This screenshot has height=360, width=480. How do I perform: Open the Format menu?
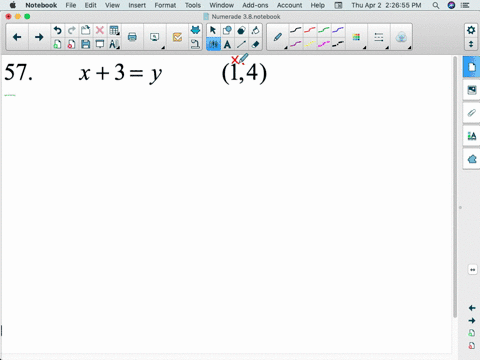pyautogui.click(x=165, y=5)
